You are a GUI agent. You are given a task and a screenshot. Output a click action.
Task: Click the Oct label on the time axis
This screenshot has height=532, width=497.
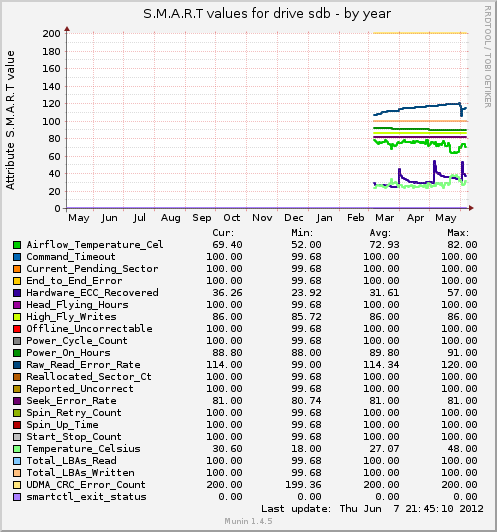tap(232, 218)
